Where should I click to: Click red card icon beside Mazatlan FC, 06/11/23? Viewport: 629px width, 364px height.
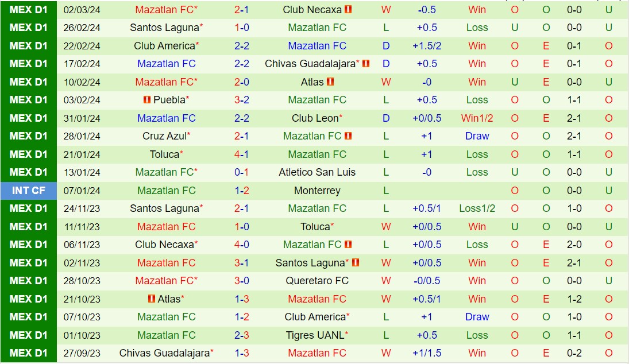(x=348, y=245)
